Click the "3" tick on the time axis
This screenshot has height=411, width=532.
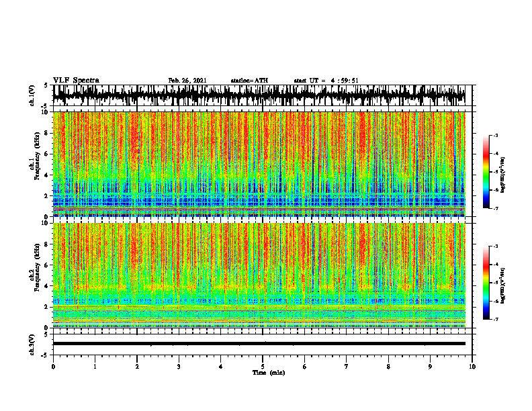pyautogui.click(x=179, y=367)
